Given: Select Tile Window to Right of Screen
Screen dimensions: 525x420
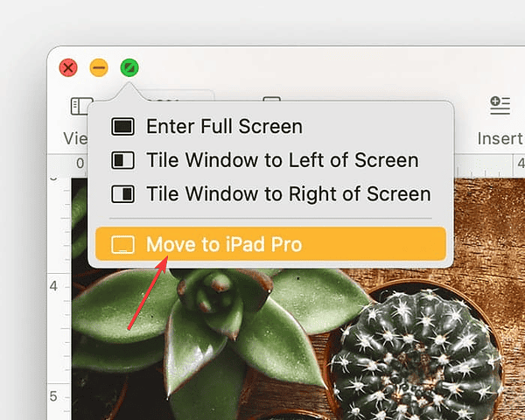Looking at the screenshot, I should [288, 194].
